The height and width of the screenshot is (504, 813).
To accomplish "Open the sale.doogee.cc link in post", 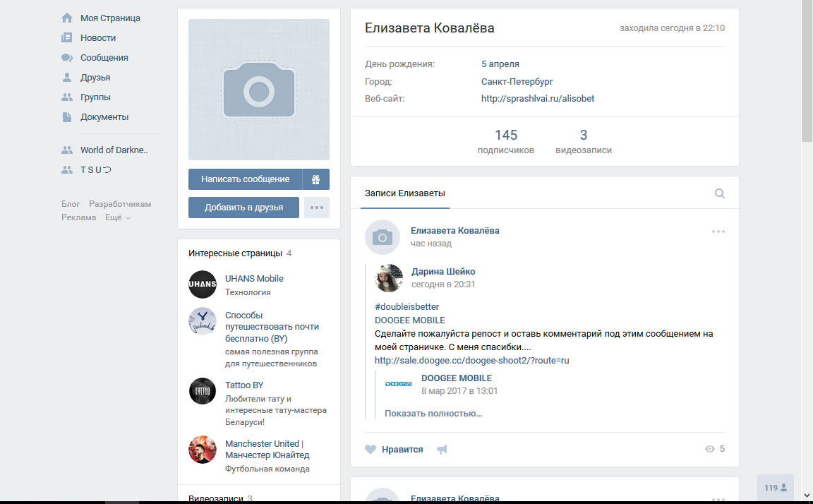I will click(472, 361).
